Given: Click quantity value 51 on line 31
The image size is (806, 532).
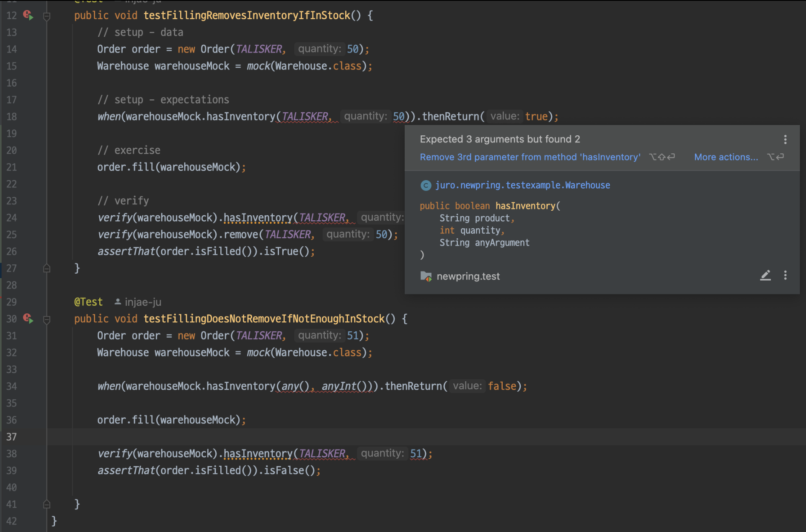Looking at the screenshot, I should pyautogui.click(x=353, y=336).
